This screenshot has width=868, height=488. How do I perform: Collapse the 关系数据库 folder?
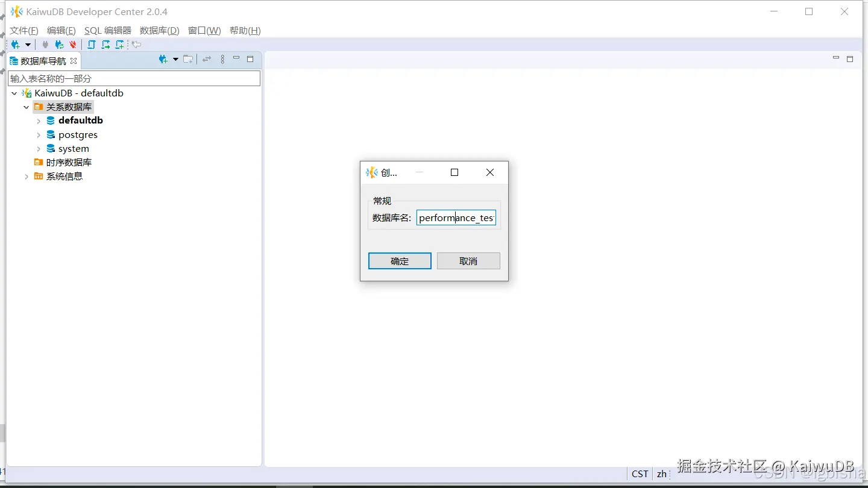[x=27, y=107]
